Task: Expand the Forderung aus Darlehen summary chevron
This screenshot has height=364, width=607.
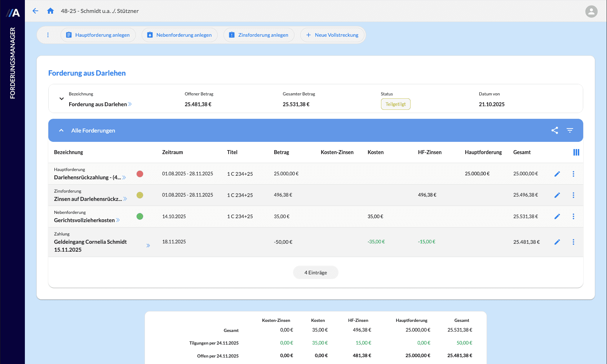Action: pyautogui.click(x=62, y=99)
